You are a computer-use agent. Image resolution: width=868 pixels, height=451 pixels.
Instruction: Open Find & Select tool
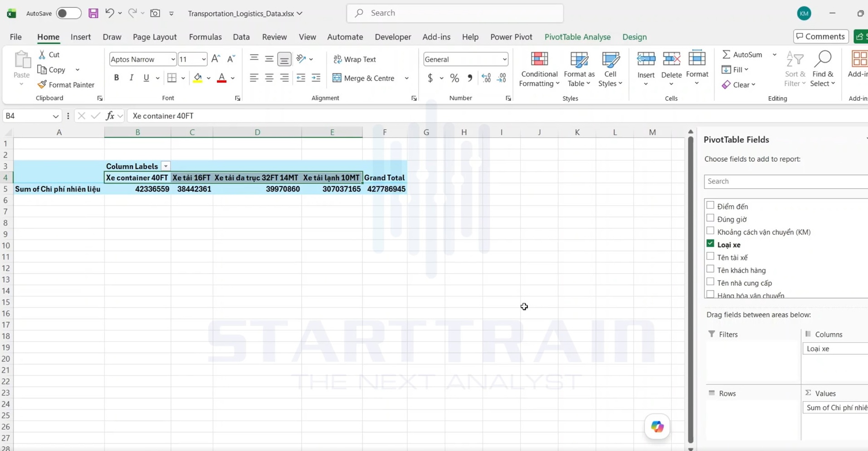coord(823,69)
